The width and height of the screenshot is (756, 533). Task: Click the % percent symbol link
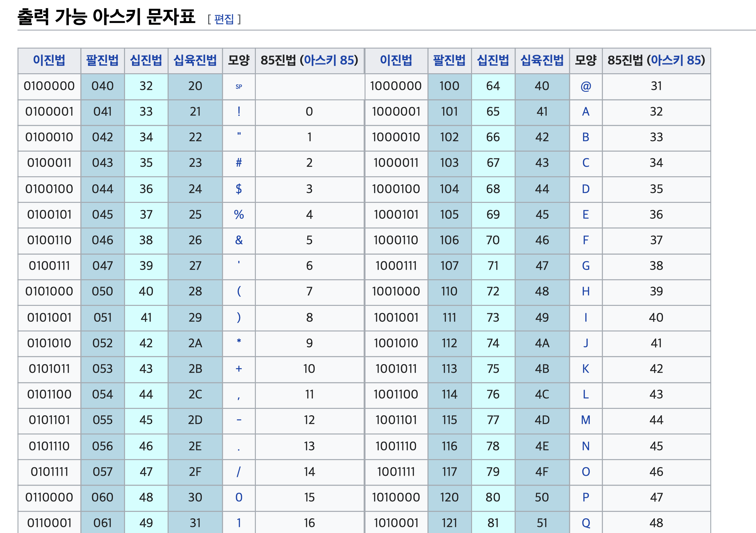(x=239, y=215)
